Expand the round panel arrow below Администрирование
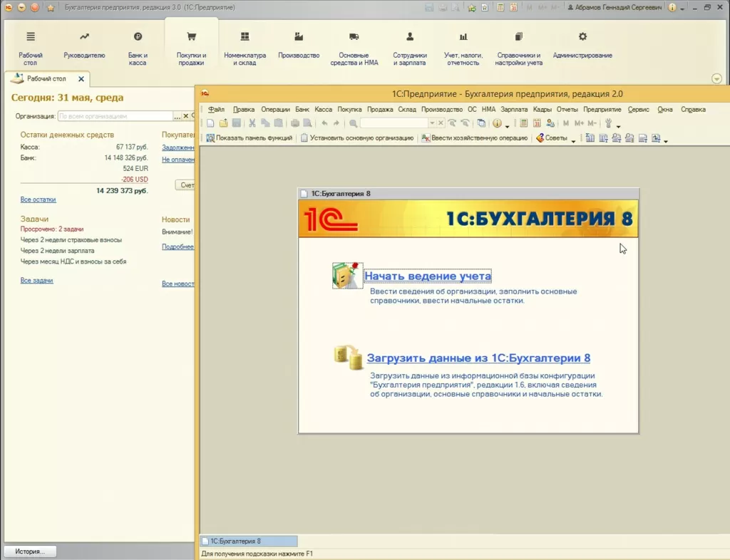This screenshot has height=560, width=730. pos(716,78)
